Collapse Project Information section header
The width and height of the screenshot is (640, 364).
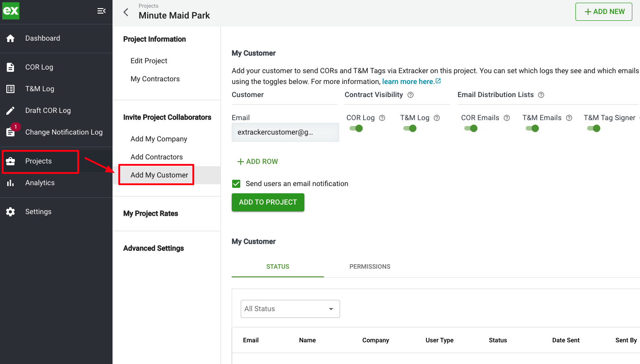[x=154, y=39]
